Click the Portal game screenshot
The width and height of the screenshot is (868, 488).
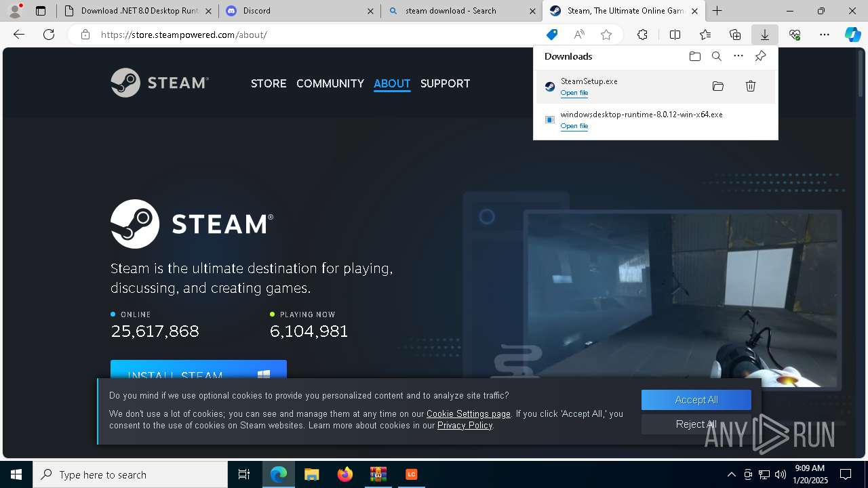(x=683, y=299)
